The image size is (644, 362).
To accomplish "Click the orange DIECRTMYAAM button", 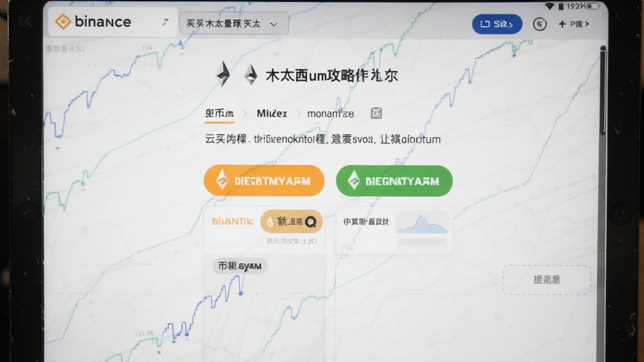I will coord(264,180).
